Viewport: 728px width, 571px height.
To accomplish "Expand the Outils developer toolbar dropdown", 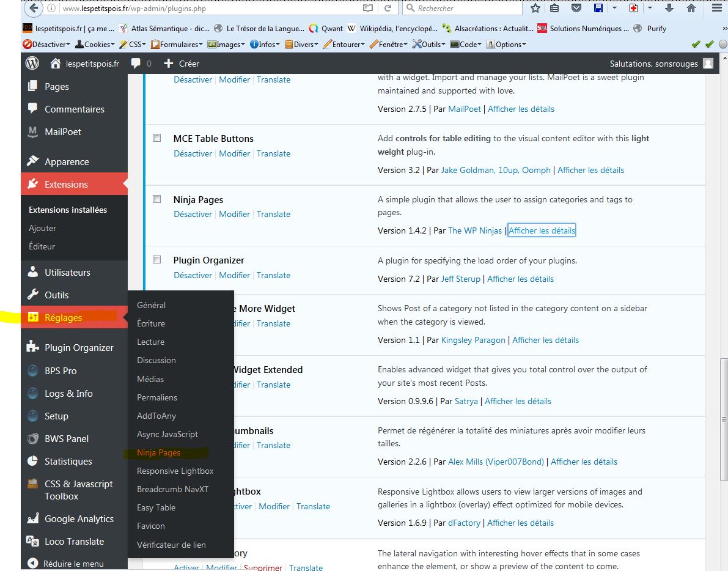I will point(430,45).
